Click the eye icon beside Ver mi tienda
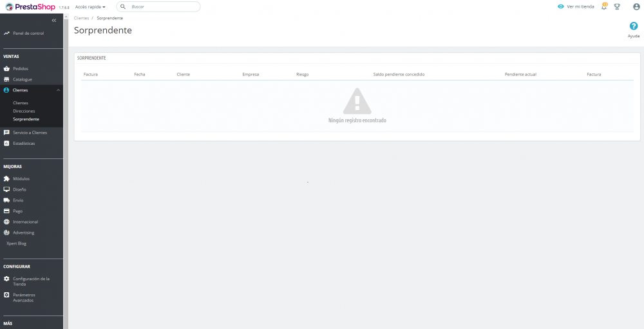Screen dimensions: 644x329 coord(561,6)
